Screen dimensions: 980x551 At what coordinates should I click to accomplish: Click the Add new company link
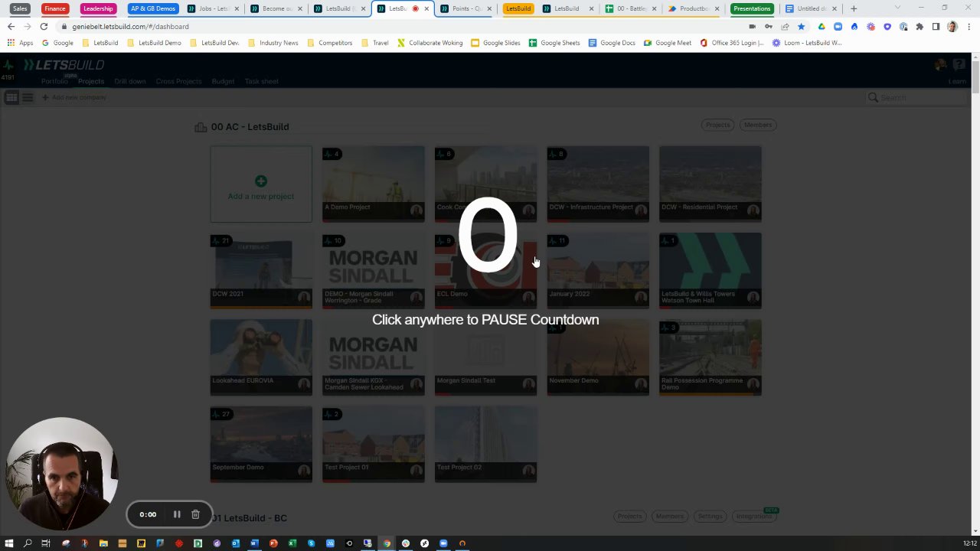pyautogui.click(x=74, y=97)
